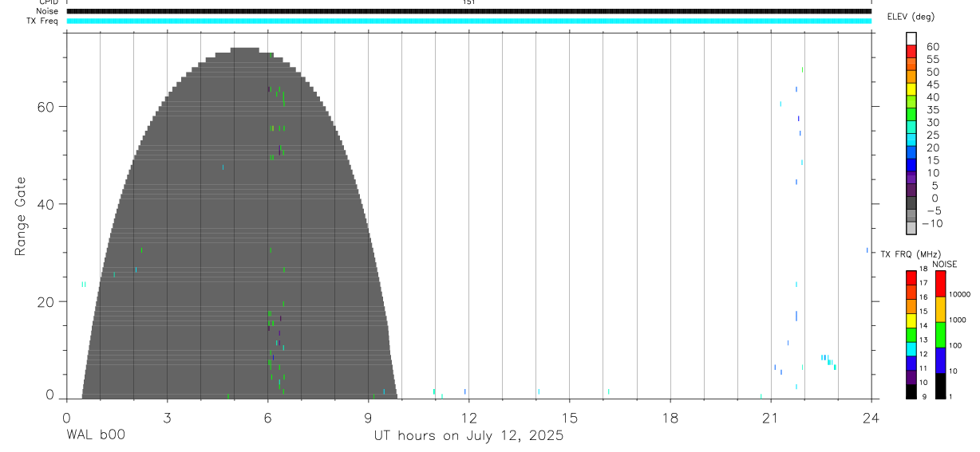980x452 pixels.
Task: Click the '13' label on TX FRQ scale
Action: [923, 340]
